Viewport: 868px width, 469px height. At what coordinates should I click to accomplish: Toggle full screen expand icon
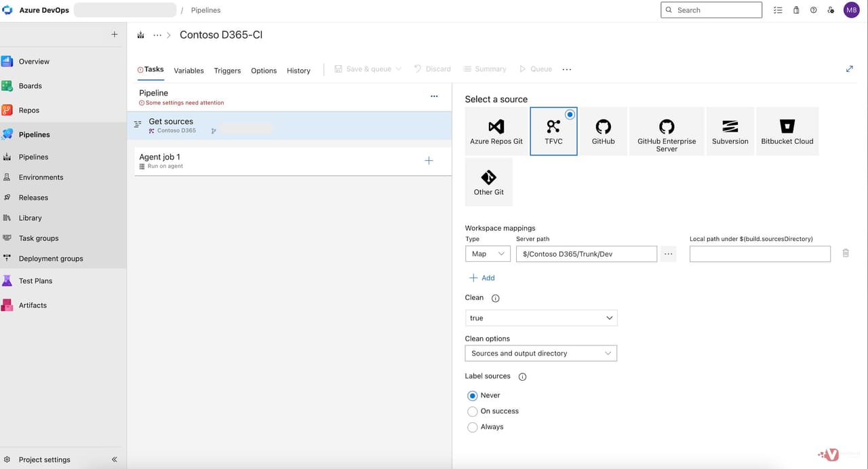[849, 69]
